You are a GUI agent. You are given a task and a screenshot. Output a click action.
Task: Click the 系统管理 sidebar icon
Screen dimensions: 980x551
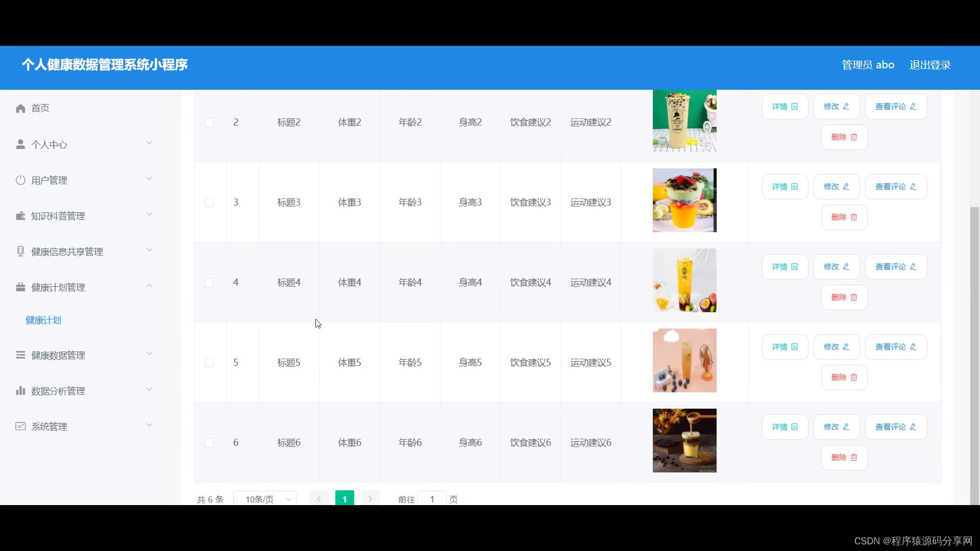pos(20,427)
